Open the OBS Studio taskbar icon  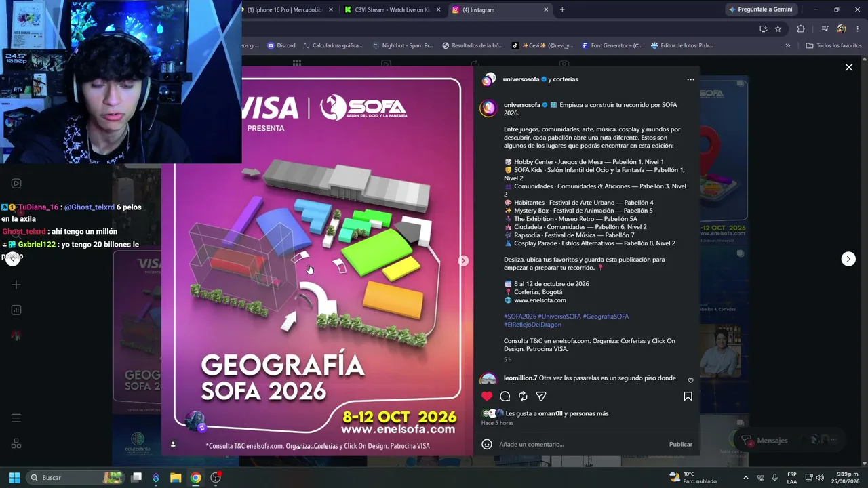click(x=216, y=478)
